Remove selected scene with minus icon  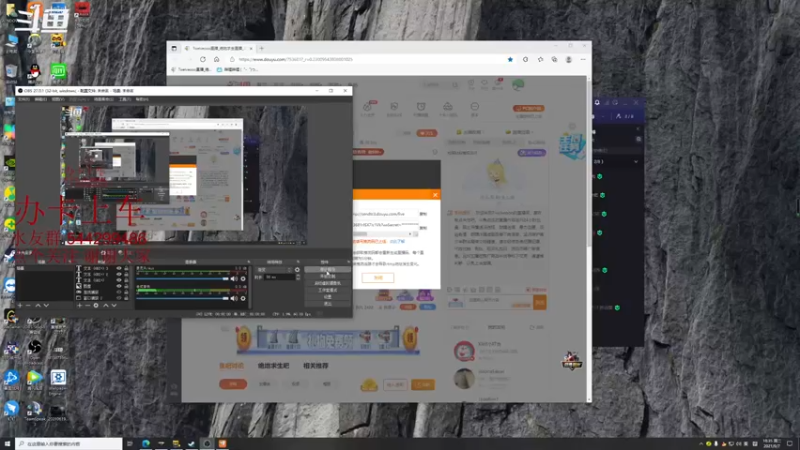pos(28,305)
